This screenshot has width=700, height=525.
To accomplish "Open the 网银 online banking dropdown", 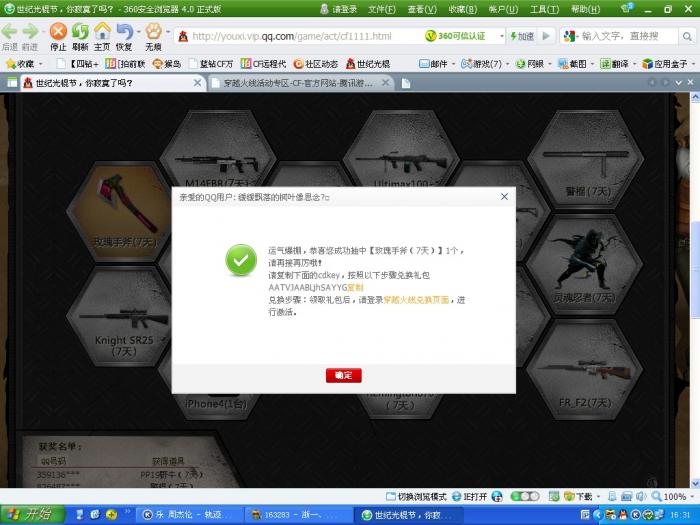I will pos(533,64).
